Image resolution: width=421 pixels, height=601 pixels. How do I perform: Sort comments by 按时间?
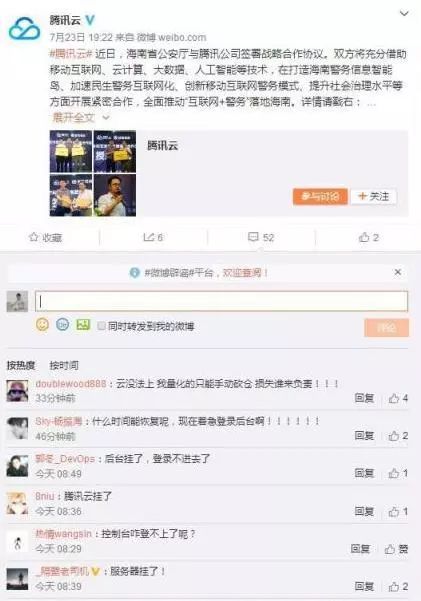[64, 365]
